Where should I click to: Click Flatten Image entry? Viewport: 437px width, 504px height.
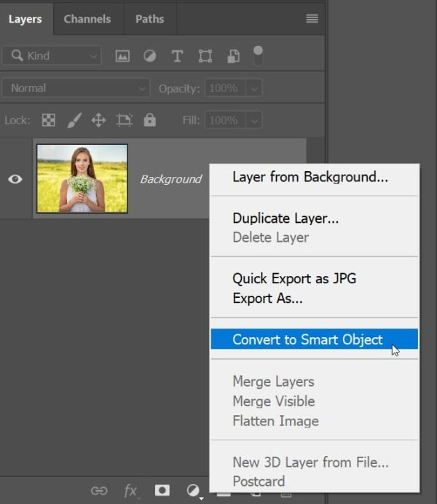pyautogui.click(x=315, y=421)
